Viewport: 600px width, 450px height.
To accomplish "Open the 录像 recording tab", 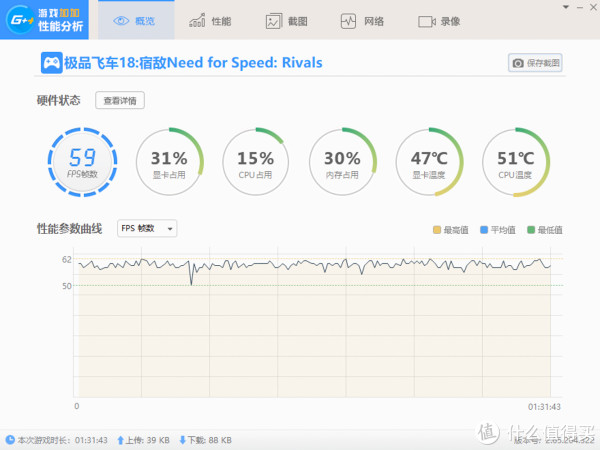I will [x=439, y=21].
